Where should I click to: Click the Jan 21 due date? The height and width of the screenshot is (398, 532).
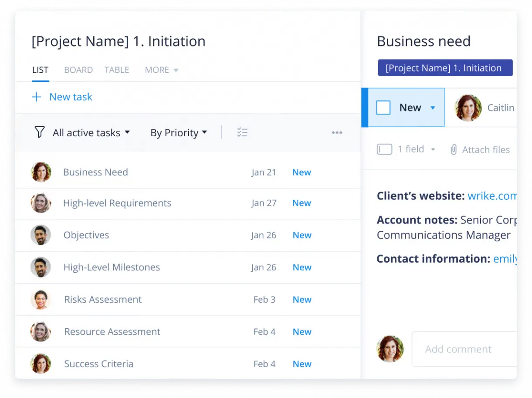tap(264, 172)
